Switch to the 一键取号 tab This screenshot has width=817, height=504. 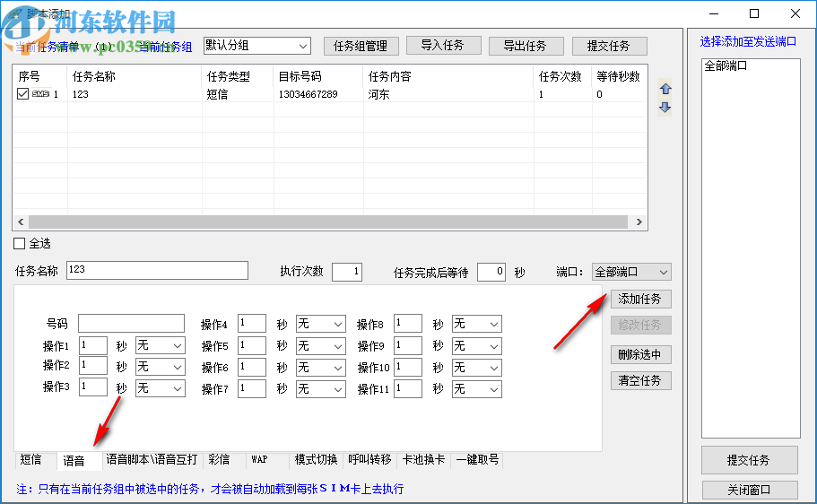(x=477, y=460)
